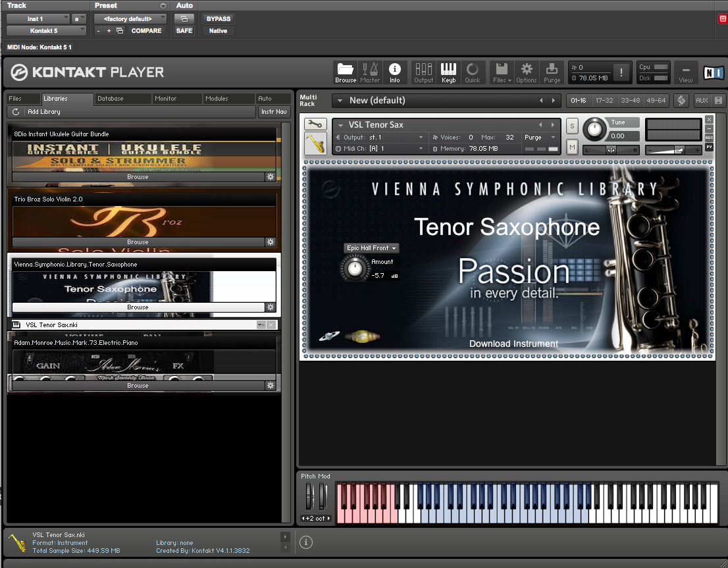Toggle the Browse folder icon in Kontakt toolbar

(346, 73)
